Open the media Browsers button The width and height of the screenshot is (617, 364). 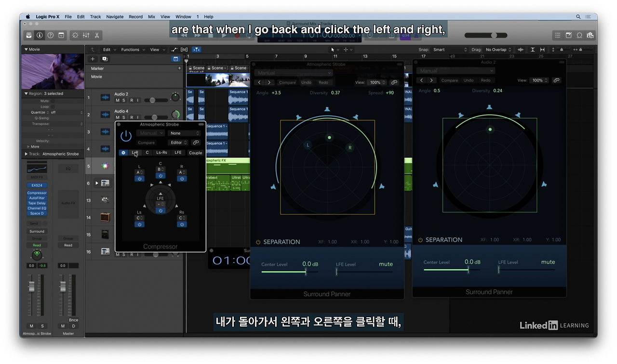click(x=590, y=35)
